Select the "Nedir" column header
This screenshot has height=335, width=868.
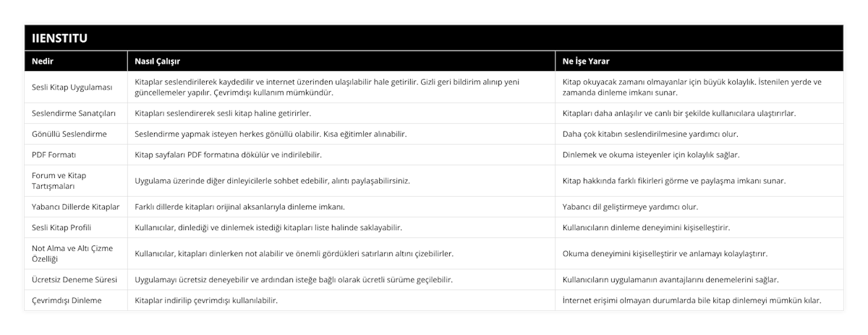[x=43, y=61]
